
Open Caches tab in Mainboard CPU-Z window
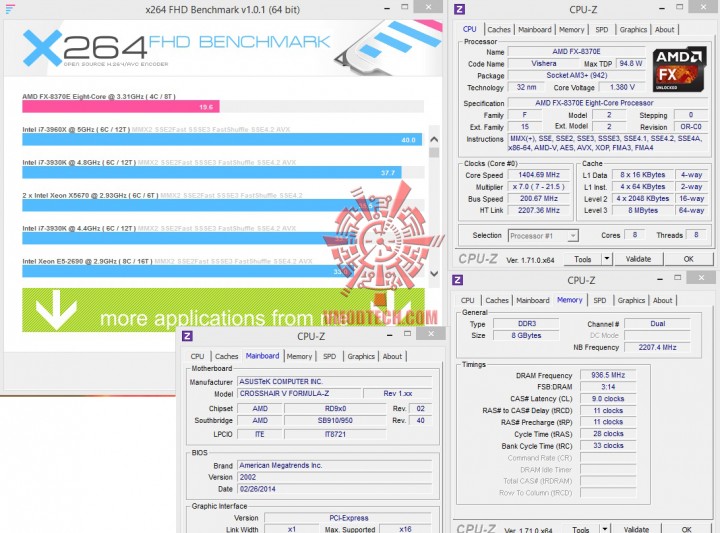click(226, 356)
